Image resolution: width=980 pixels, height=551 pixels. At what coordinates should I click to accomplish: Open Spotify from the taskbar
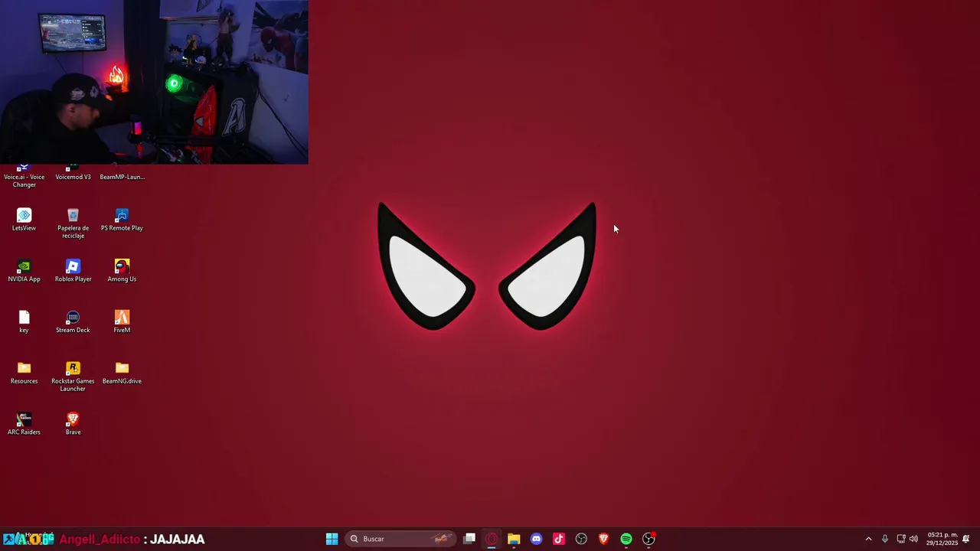click(626, 539)
